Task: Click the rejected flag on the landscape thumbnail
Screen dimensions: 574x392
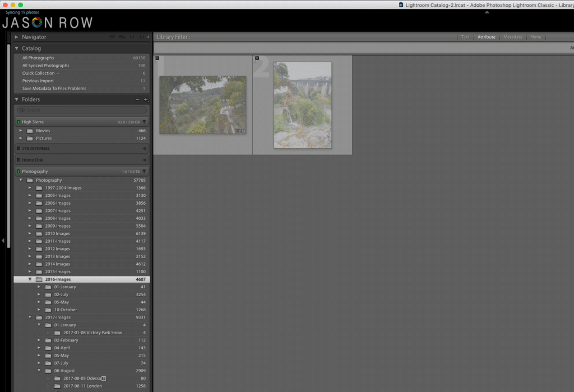Action: (158, 58)
